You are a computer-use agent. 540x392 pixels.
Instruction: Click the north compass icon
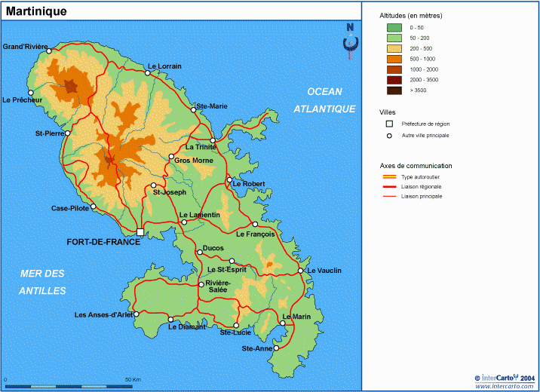click(x=349, y=40)
